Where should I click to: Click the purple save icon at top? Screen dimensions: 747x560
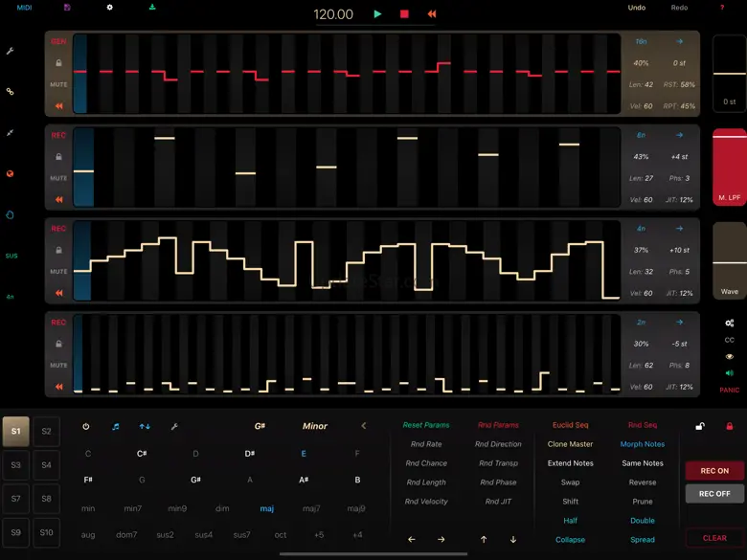tap(67, 7)
